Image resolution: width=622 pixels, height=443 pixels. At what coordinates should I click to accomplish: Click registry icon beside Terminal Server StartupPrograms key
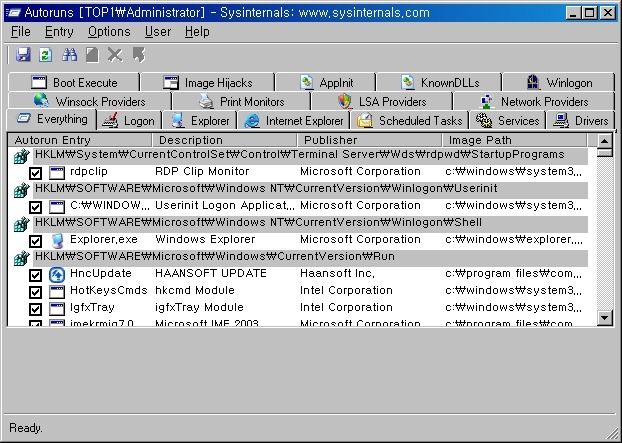pyautogui.click(x=21, y=156)
